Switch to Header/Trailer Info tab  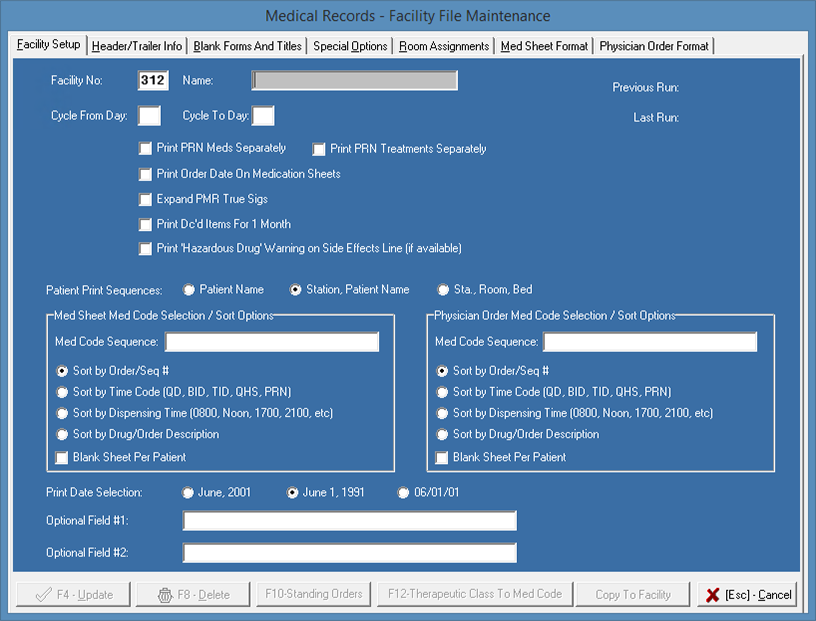coord(137,46)
